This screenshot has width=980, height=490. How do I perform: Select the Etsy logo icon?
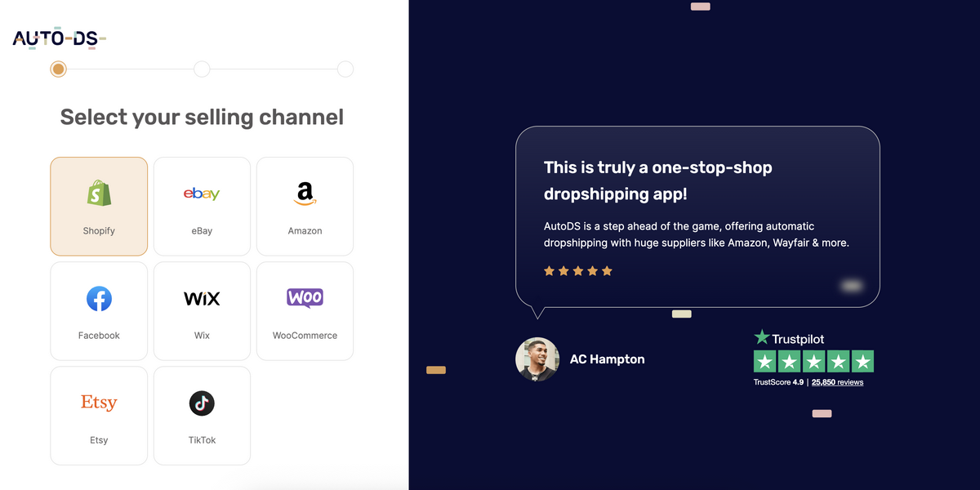coord(99,403)
